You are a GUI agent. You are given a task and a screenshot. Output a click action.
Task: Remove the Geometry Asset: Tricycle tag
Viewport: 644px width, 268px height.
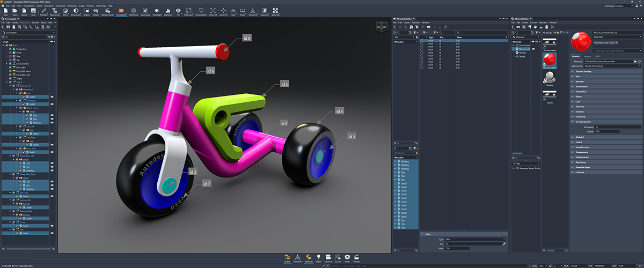coord(616,42)
